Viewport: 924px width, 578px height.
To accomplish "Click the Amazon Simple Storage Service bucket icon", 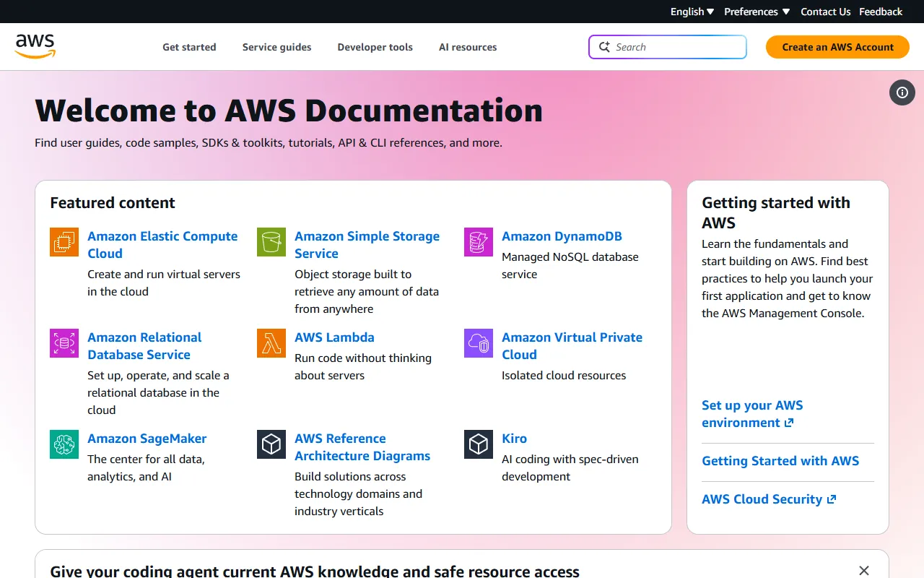I will point(271,242).
